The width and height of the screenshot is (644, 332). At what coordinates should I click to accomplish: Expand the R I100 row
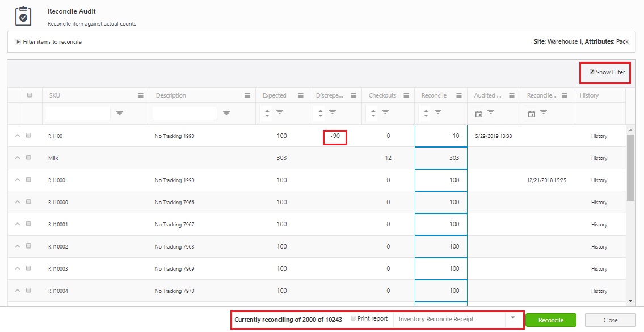coord(18,136)
